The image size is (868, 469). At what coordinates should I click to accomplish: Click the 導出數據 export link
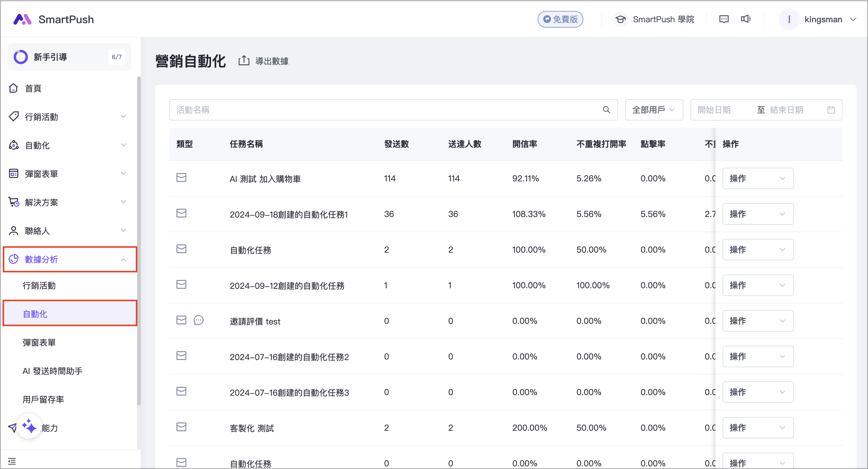pyautogui.click(x=272, y=61)
